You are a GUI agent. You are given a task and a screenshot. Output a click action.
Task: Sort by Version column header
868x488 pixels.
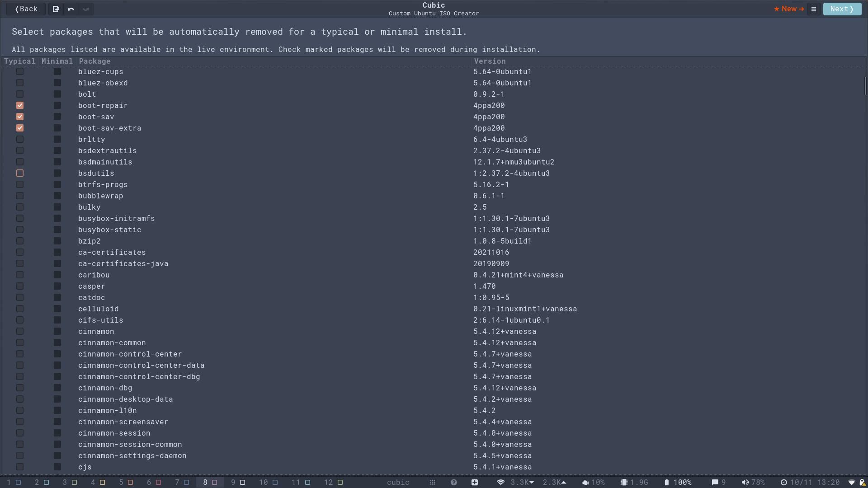pos(489,61)
